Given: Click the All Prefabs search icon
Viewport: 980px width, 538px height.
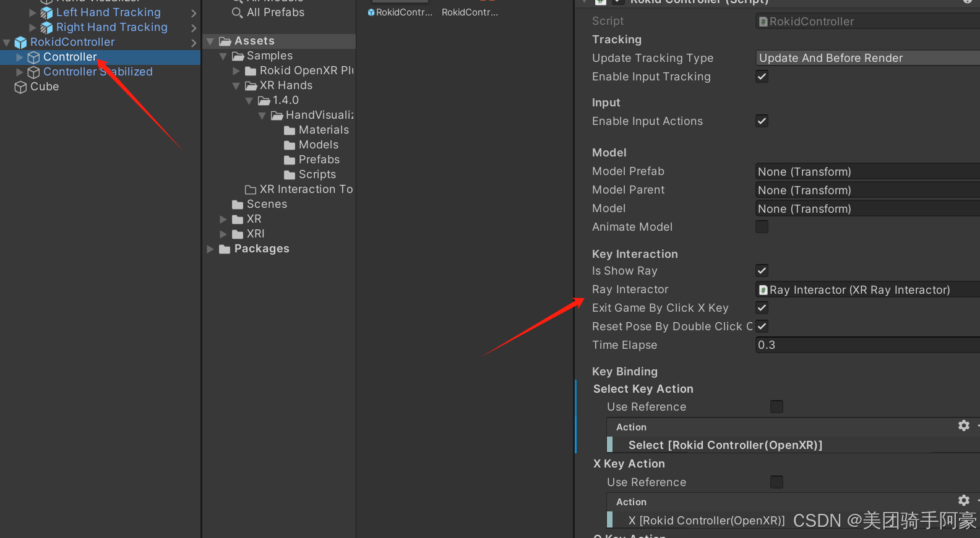Looking at the screenshot, I should tap(237, 12).
